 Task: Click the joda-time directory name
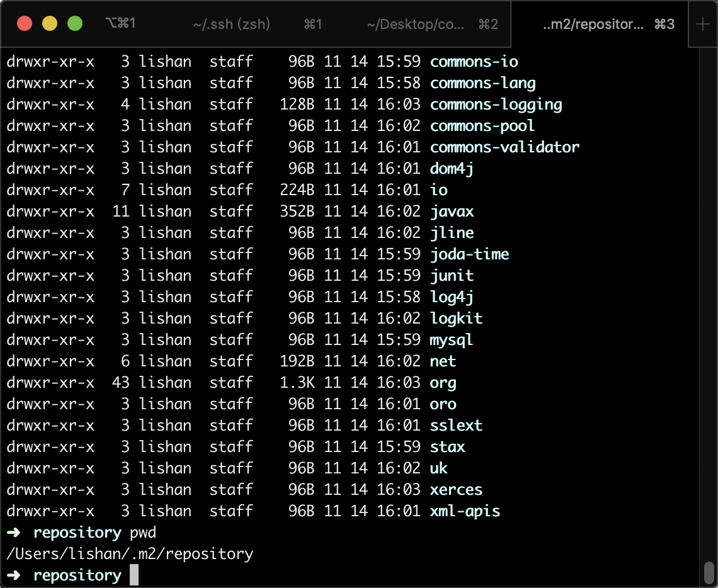pos(469,254)
